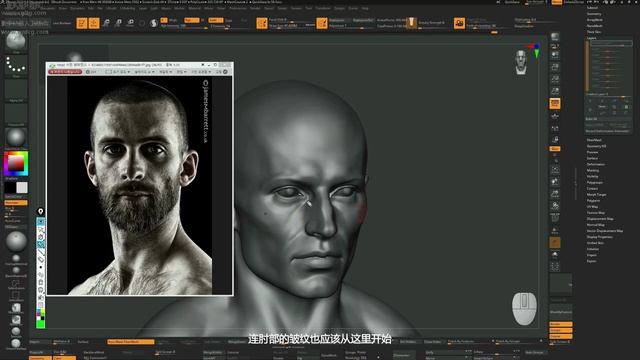Select the Rotate transform tool
The width and height of the screenshot is (640, 360).
pos(130,23)
